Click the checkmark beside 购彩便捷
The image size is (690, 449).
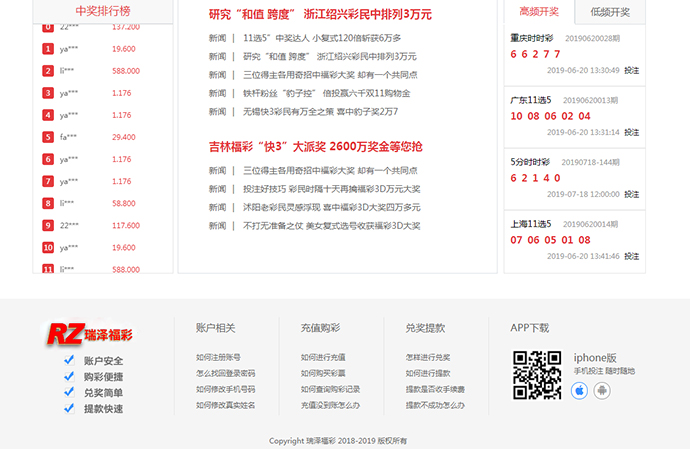[x=69, y=377]
